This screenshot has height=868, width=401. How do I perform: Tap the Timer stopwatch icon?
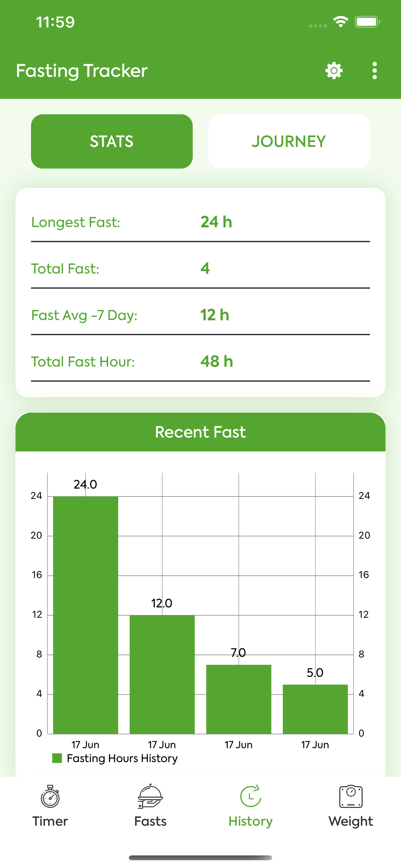50,797
